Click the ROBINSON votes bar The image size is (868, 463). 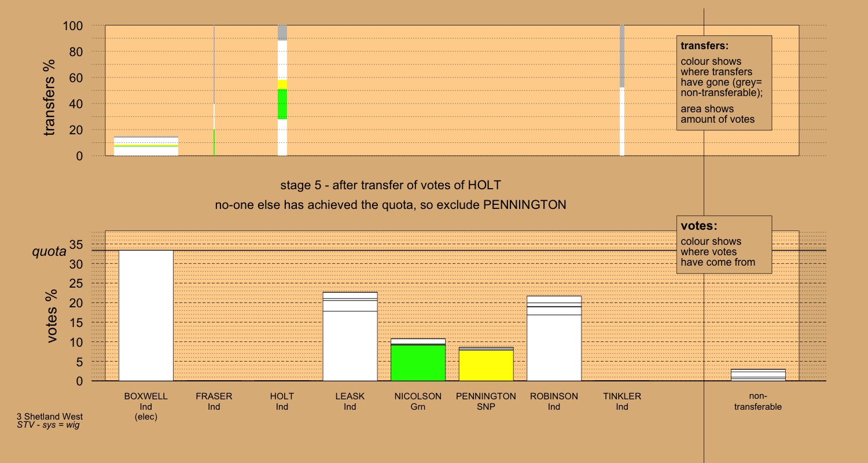pyautogui.click(x=554, y=339)
